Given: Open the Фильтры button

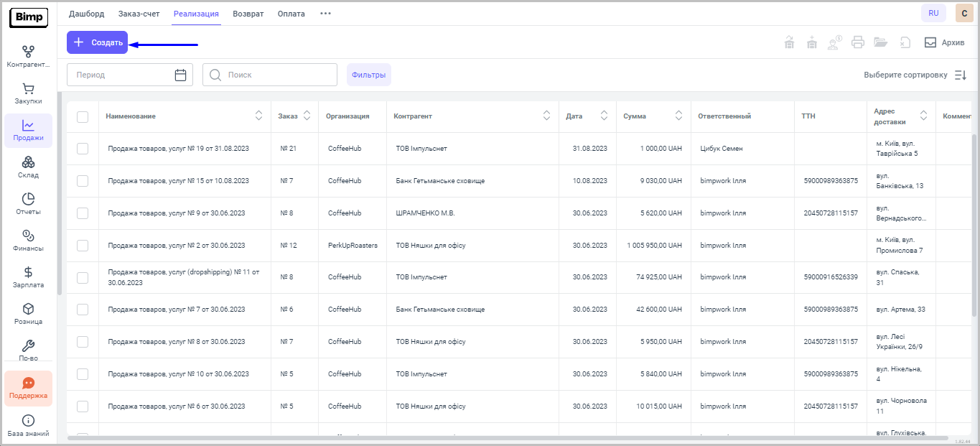Looking at the screenshot, I should (368, 75).
